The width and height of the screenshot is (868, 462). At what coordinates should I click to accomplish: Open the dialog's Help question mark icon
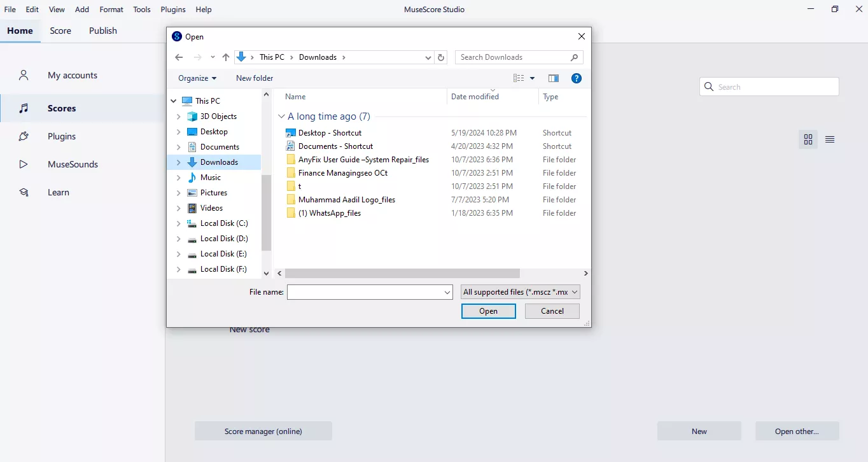577,78
